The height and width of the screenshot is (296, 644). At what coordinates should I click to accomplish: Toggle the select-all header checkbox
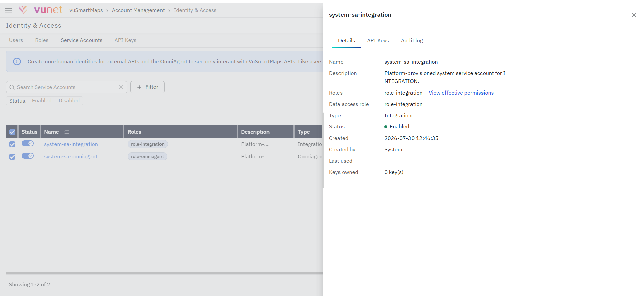(x=12, y=132)
